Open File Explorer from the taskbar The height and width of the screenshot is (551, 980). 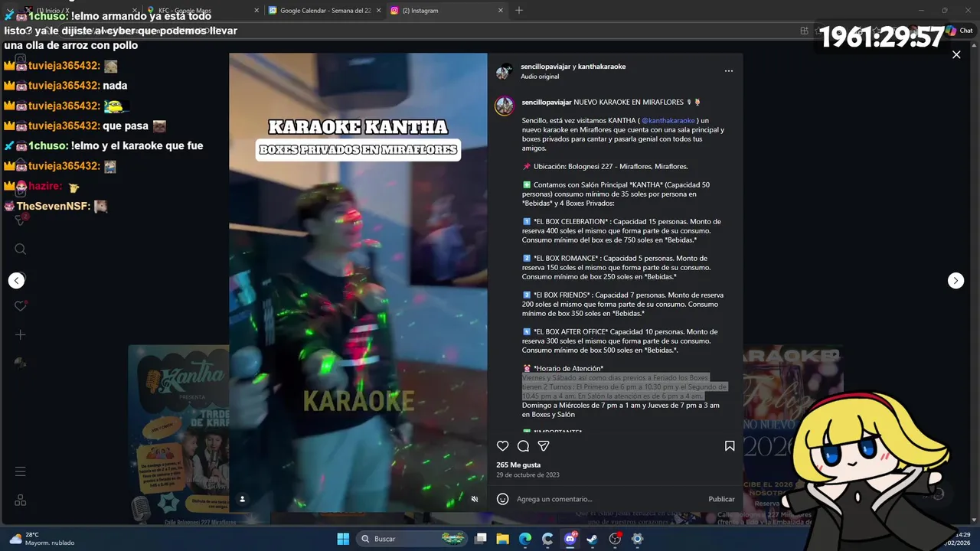503,539
